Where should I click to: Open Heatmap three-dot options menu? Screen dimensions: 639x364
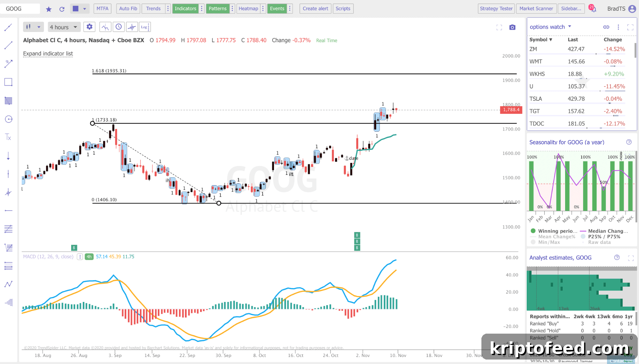point(263,9)
